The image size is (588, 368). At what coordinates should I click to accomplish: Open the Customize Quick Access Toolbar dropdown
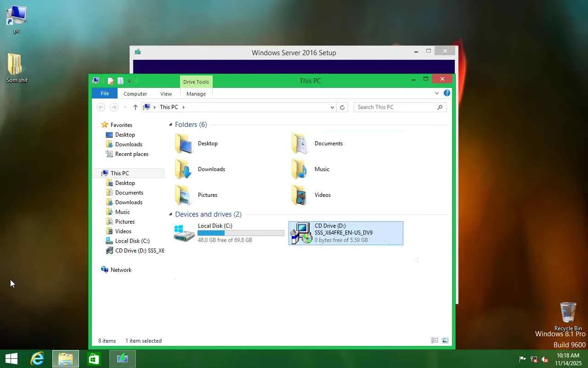(x=129, y=81)
